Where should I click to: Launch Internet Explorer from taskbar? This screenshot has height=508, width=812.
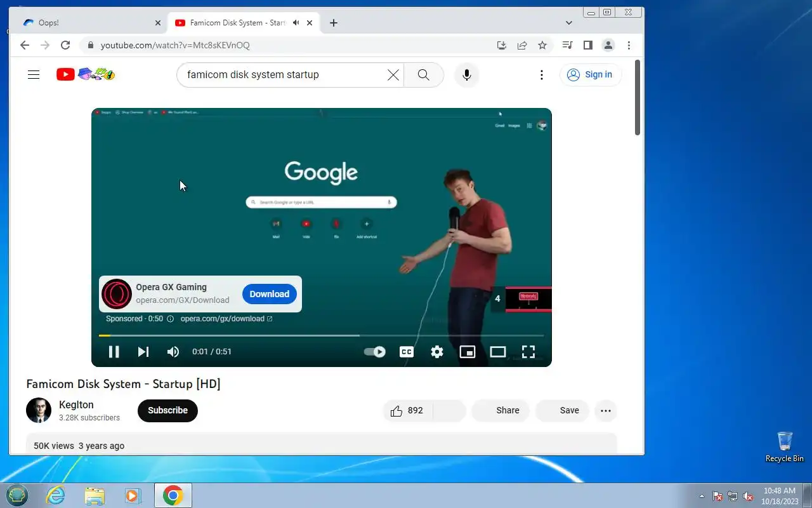click(56, 495)
